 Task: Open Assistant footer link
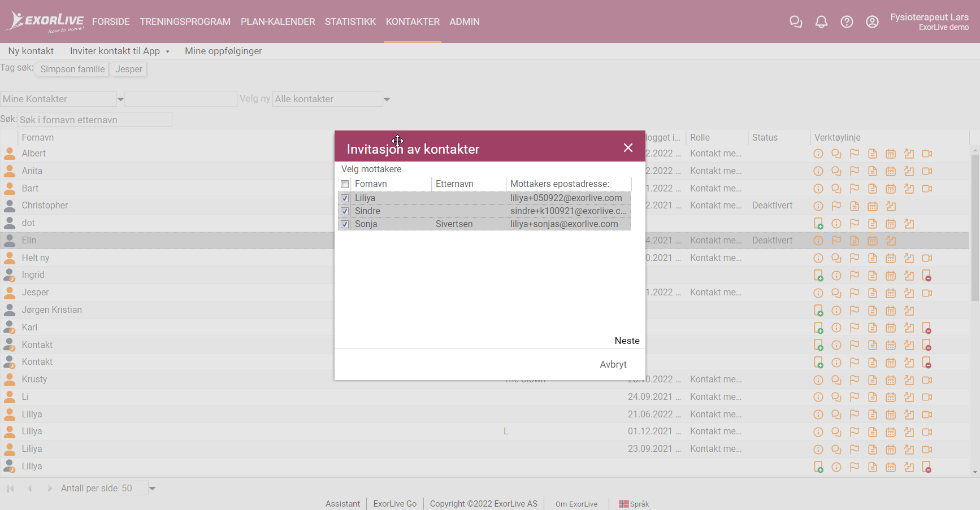tap(342, 504)
